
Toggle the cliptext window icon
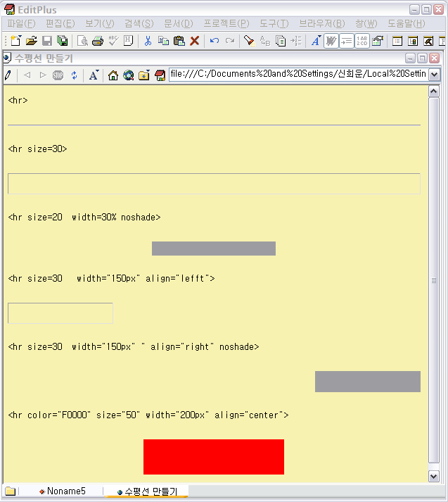pyautogui.click(x=413, y=41)
